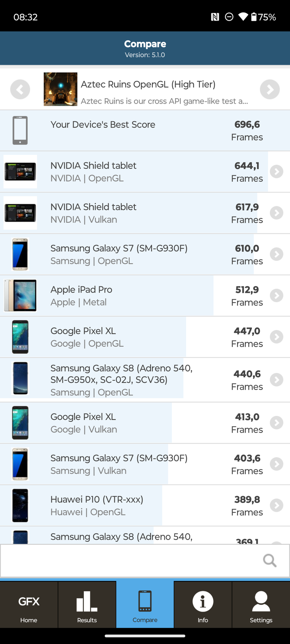290x644 pixels.
Task: Expand NVIDIA Shield tablet OpenGL details
Action: click(x=276, y=171)
